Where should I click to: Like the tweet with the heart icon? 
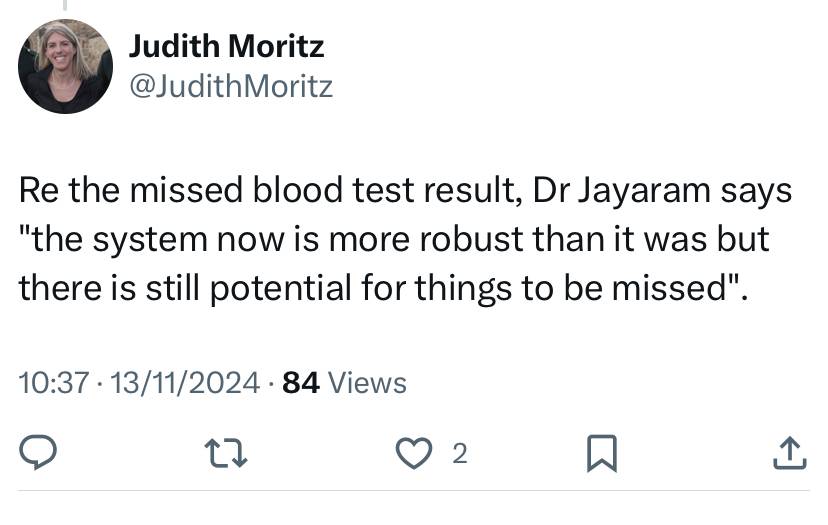414,454
